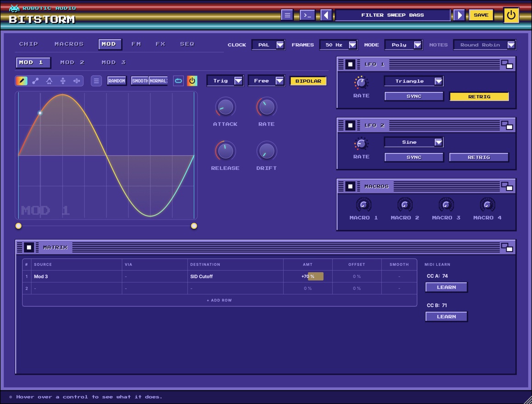Go to the next preset arrow

pyautogui.click(x=459, y=15)
